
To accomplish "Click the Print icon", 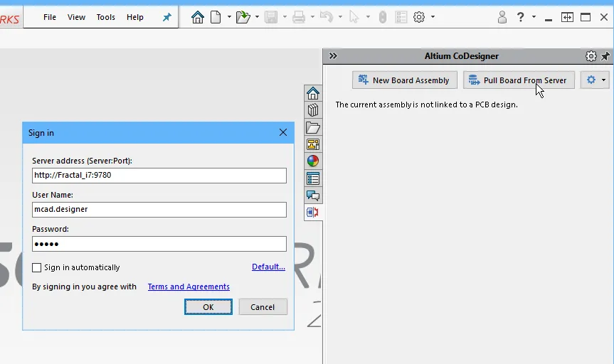I will click(x=298, y=17).
